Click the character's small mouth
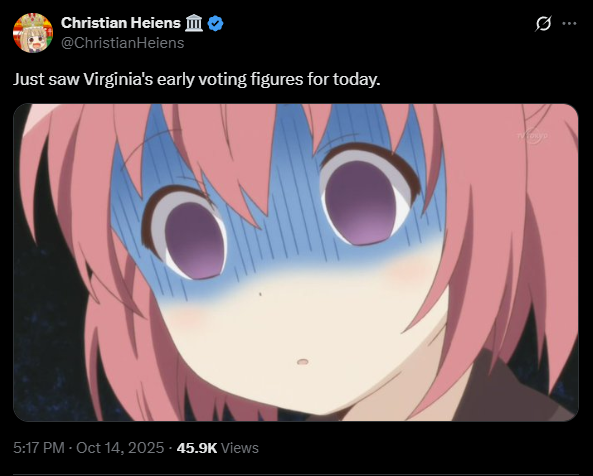Screen dimensions: 593x476 pos(302,362)
